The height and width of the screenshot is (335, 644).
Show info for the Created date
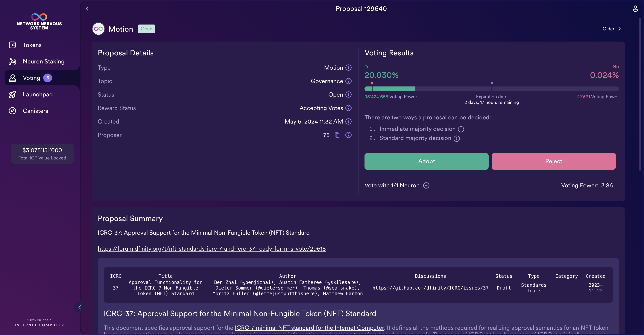click(x=348, y=121)
